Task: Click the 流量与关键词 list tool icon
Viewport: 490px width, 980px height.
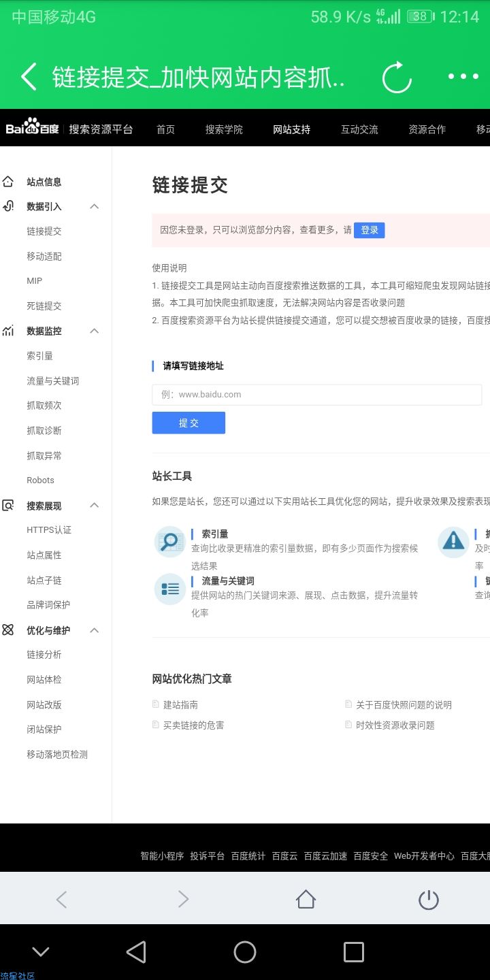Action: pos(169,589)
